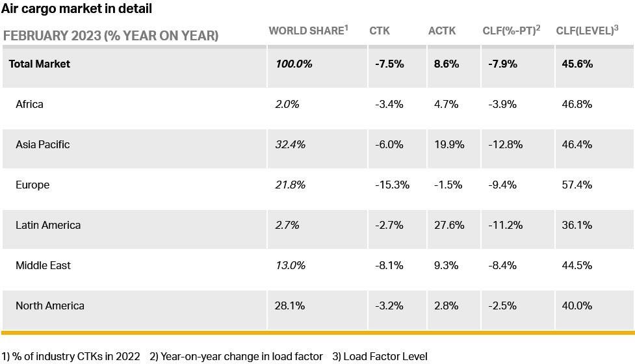This screenshot has width=635, height=364.
Task: Click the Latin America row label
Action: pyautogui.click(x=48, y=225)
